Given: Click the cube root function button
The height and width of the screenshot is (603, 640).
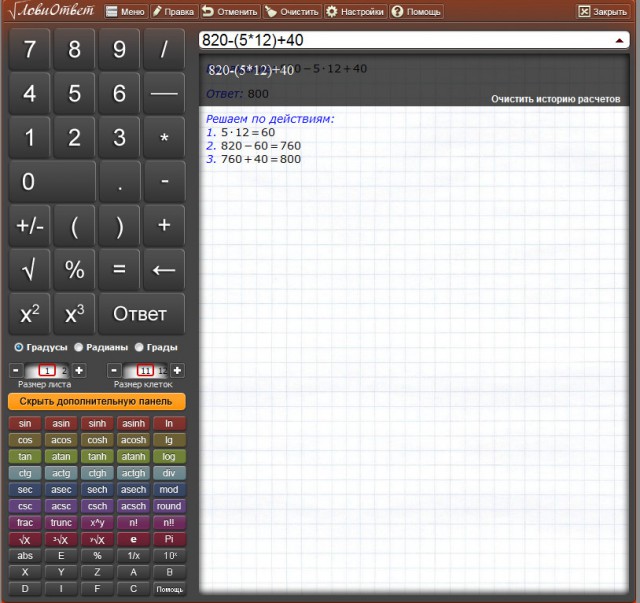Looking at the screenshot, I should point(61,540).
